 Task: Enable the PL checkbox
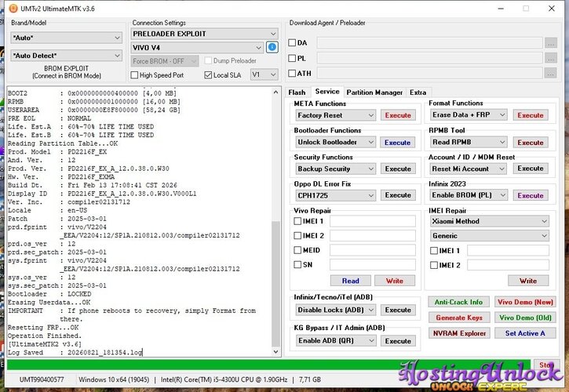pos(292,58)
